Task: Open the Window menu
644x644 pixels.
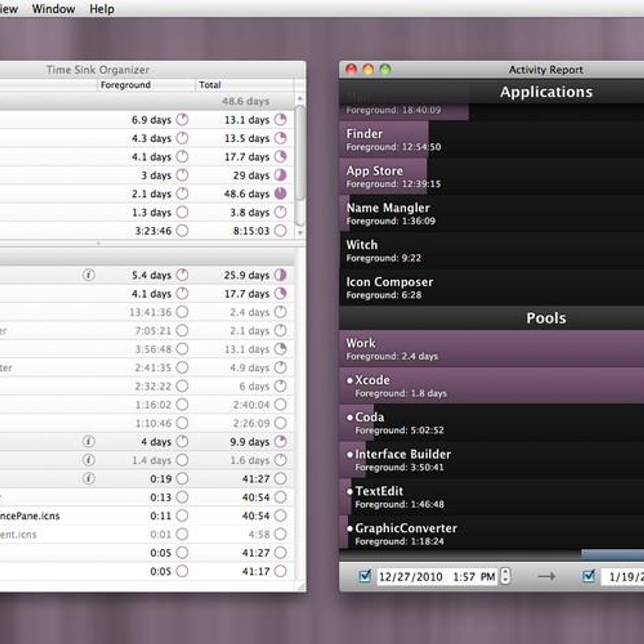Action: 53,9
